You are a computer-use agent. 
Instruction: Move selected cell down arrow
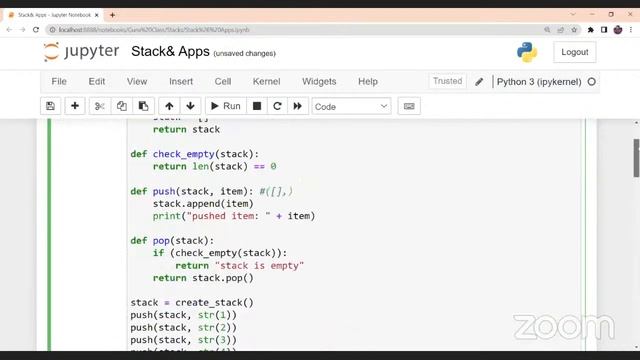(x=190, y=106)
